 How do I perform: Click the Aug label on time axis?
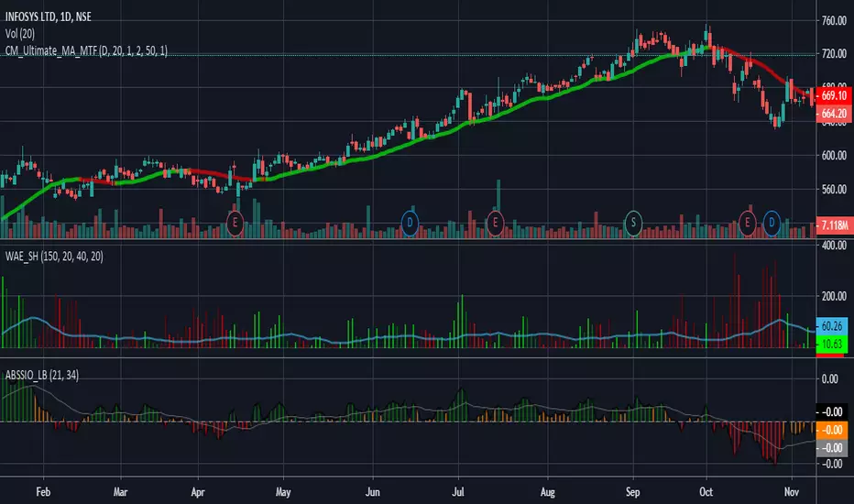(x=547, y=492)
